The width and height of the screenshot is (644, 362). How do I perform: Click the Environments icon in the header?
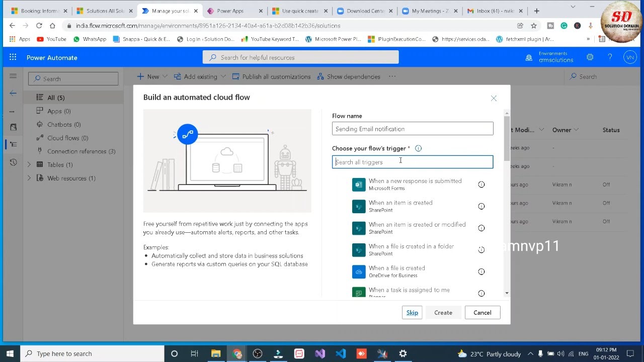pos(529,58)
